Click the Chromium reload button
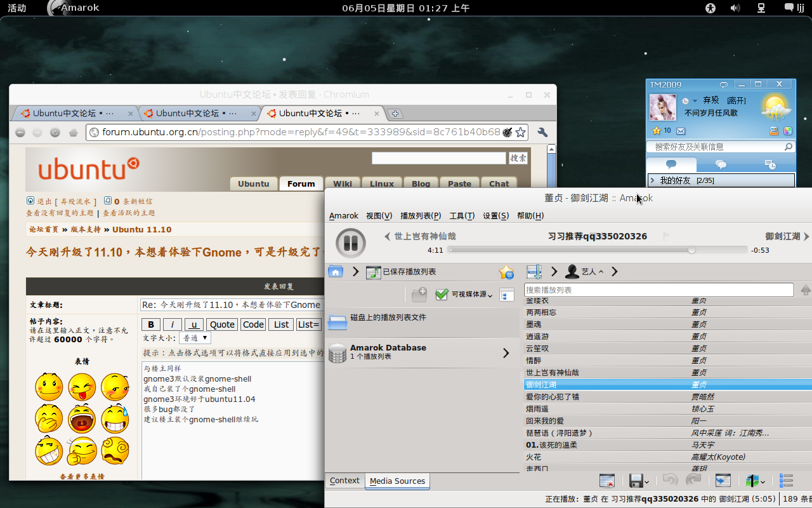The height and width of the screenshot is (508, 812). click(55, 132)
